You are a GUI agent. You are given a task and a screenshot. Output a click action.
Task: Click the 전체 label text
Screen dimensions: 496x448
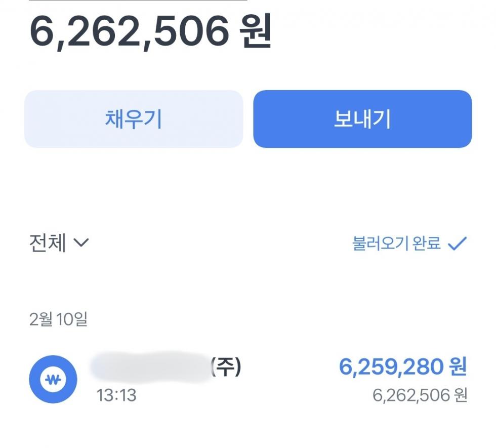[48, 242]
